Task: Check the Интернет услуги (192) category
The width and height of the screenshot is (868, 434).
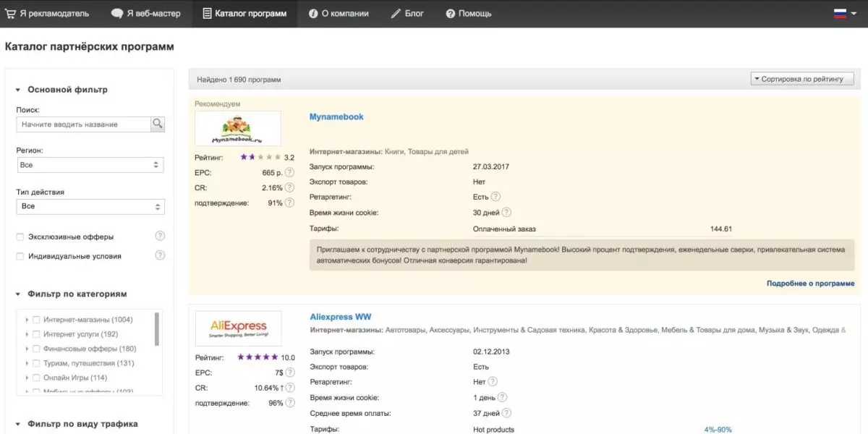Action: pyautogui.click(x=36, y=334)
